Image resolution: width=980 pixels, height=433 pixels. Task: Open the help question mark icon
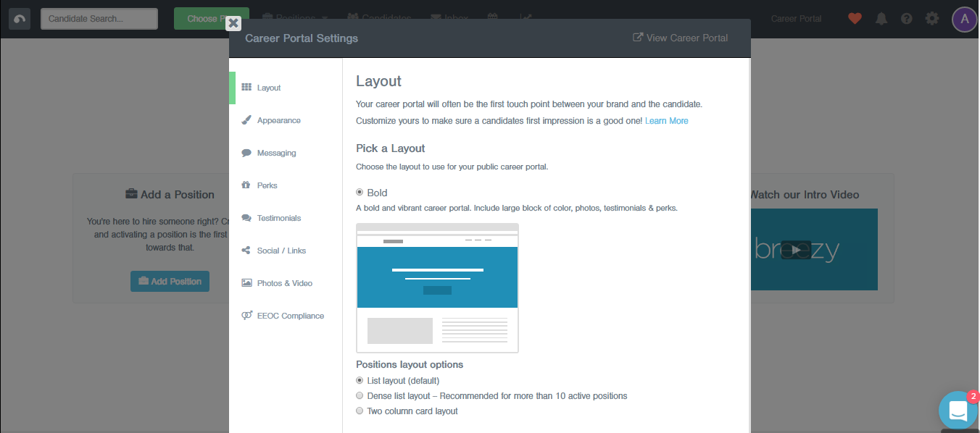coord(906,19)
